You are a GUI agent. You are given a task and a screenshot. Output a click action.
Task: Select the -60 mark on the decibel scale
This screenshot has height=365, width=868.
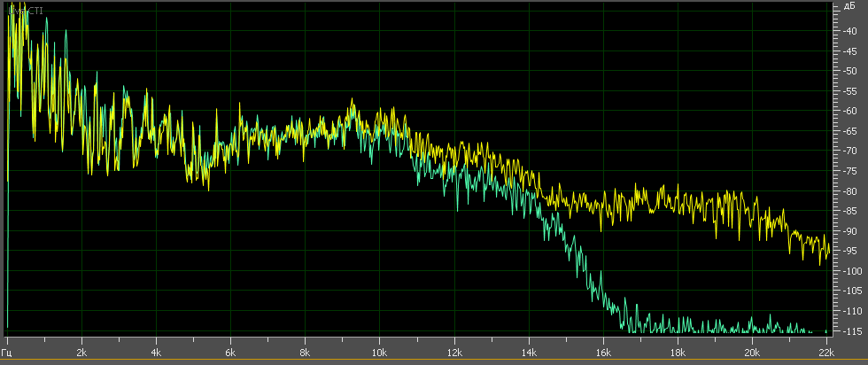849,111
